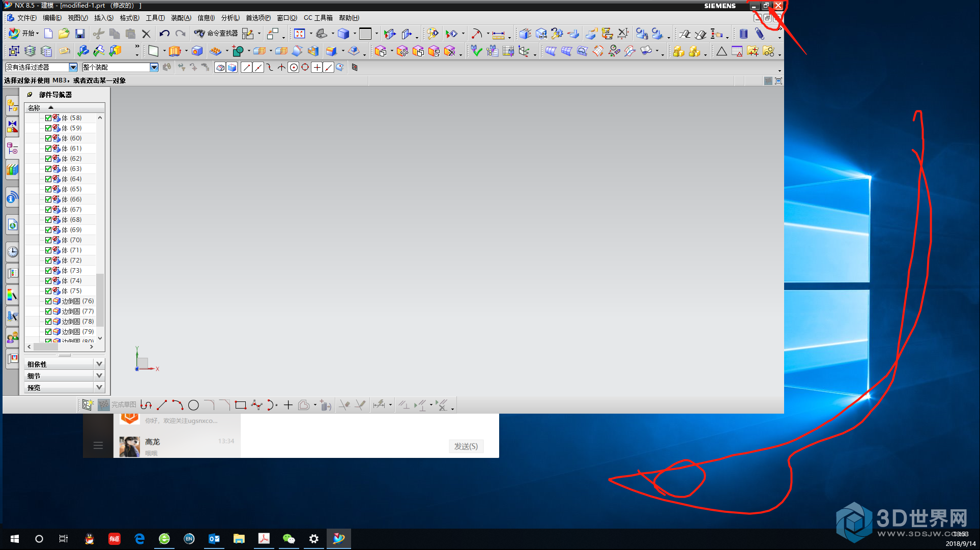
Task: Open a part with the folder icon
Action: (x=64, y=34)
